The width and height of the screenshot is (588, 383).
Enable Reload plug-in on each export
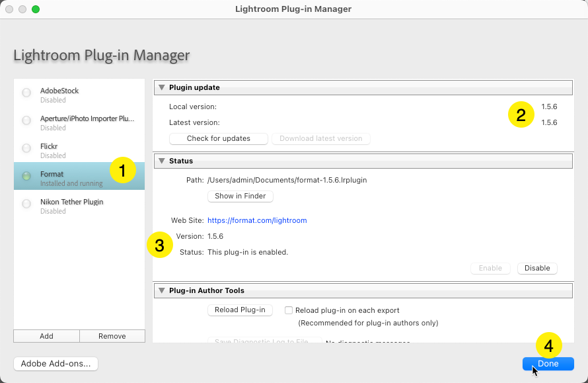[x=289, y=310]
